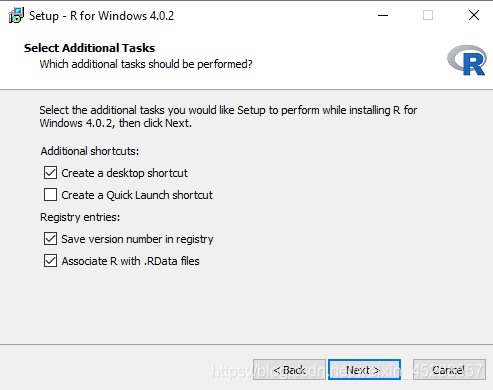
Task: Minimize the Setup window
Action: (x=383, y=15)
